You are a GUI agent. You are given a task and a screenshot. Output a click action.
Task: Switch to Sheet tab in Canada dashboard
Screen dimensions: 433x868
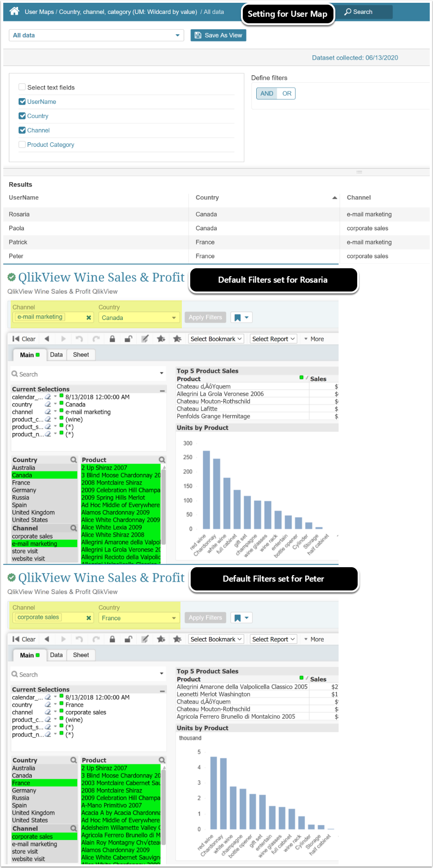tap(81, 355)
